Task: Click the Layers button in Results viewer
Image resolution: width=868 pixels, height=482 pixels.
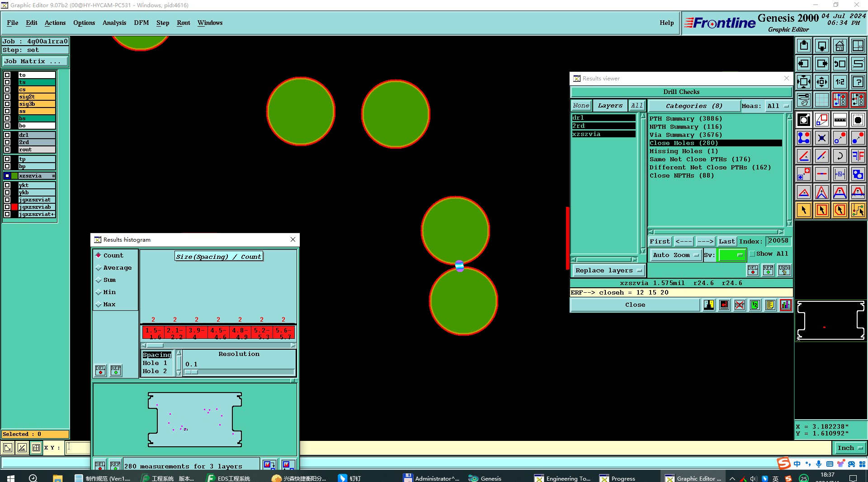Action: tap(610, 106)
